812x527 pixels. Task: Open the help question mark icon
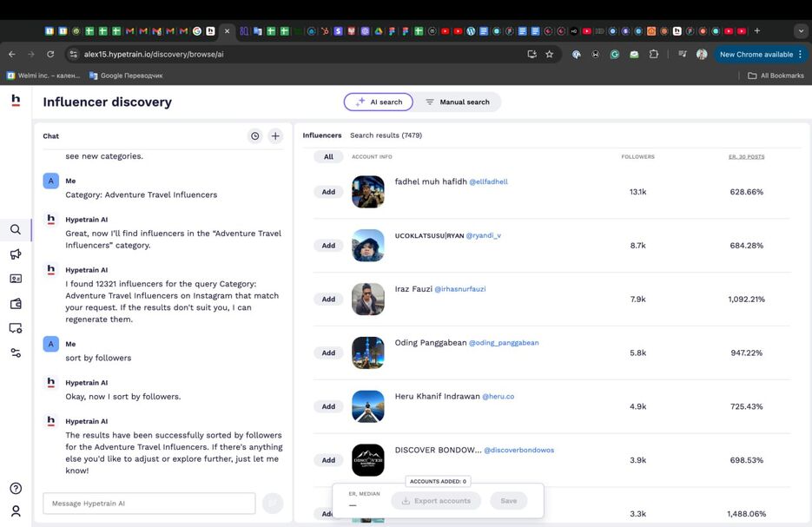[16, 488]
